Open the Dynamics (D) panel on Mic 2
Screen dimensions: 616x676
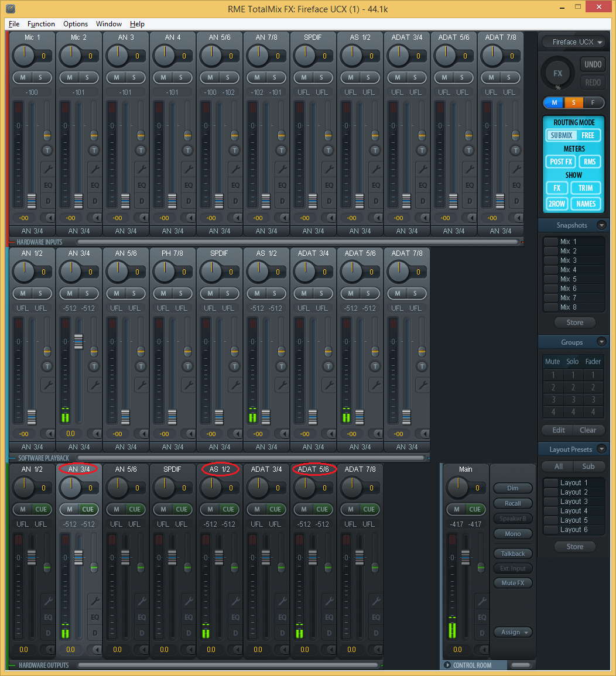click(x=95, y=201)
